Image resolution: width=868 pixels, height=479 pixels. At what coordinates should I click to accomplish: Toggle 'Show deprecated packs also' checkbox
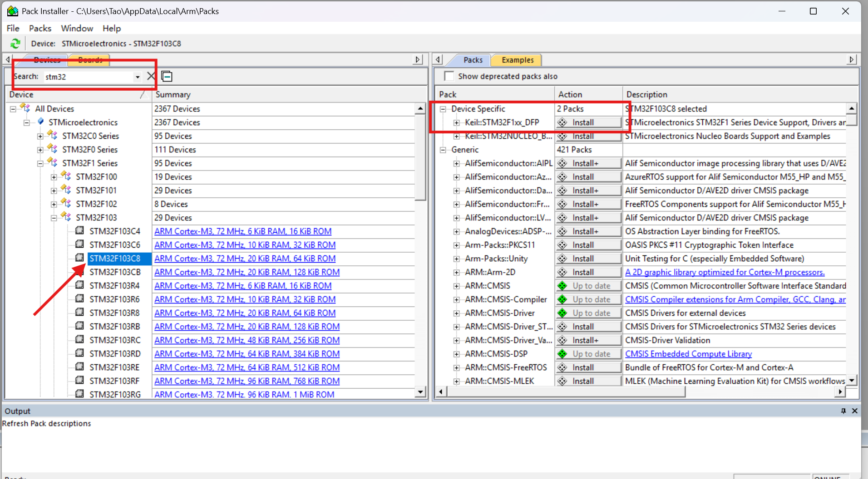pos(449,76)
